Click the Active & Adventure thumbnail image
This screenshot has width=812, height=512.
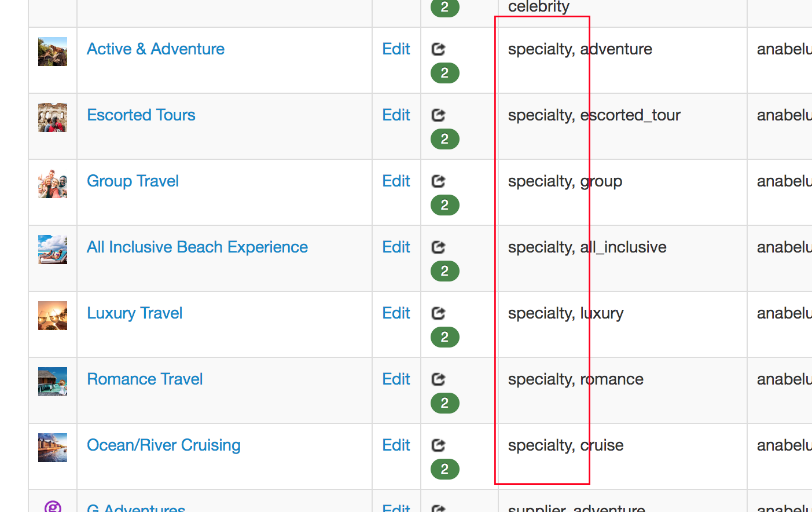click(53, 52)
